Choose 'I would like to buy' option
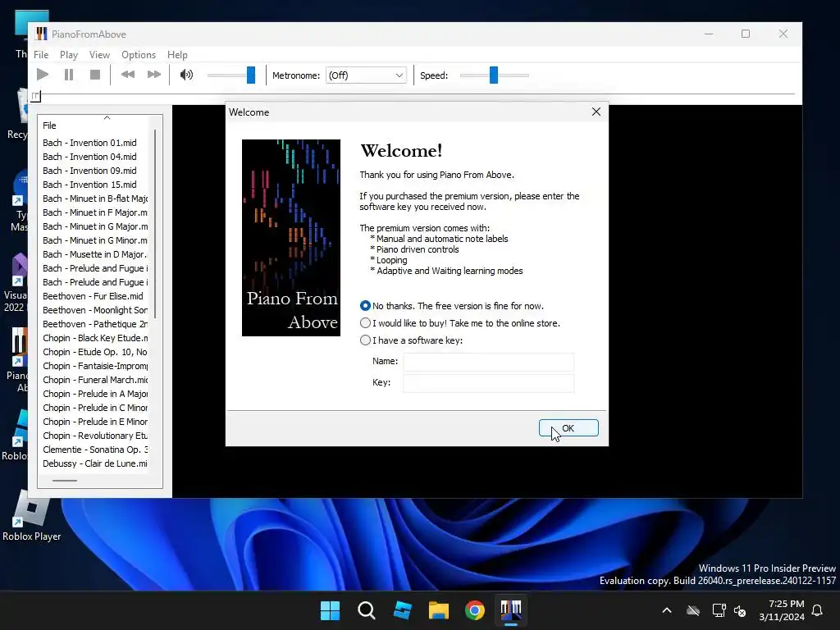The height and width of the screenshot is (630, 840). tap(460, 323)
